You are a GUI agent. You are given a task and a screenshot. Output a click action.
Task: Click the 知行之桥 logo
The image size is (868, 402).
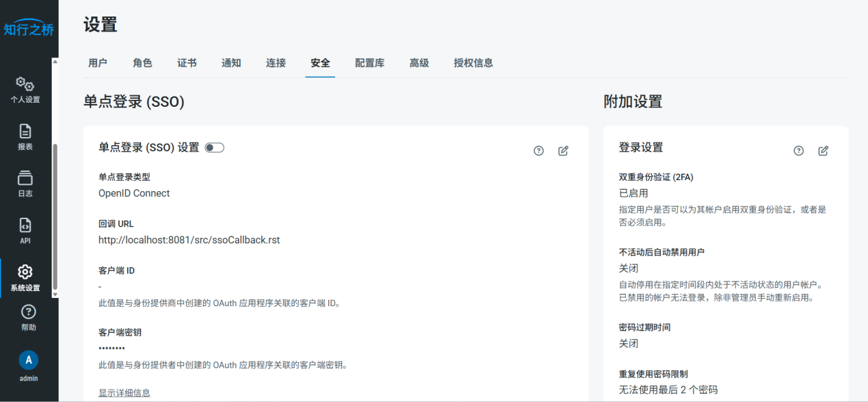point(29,29)
